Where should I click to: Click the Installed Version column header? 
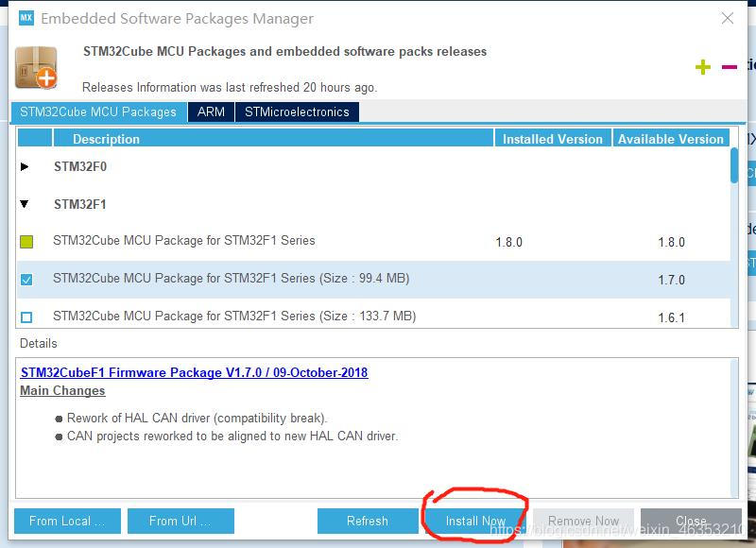[553, 139]
